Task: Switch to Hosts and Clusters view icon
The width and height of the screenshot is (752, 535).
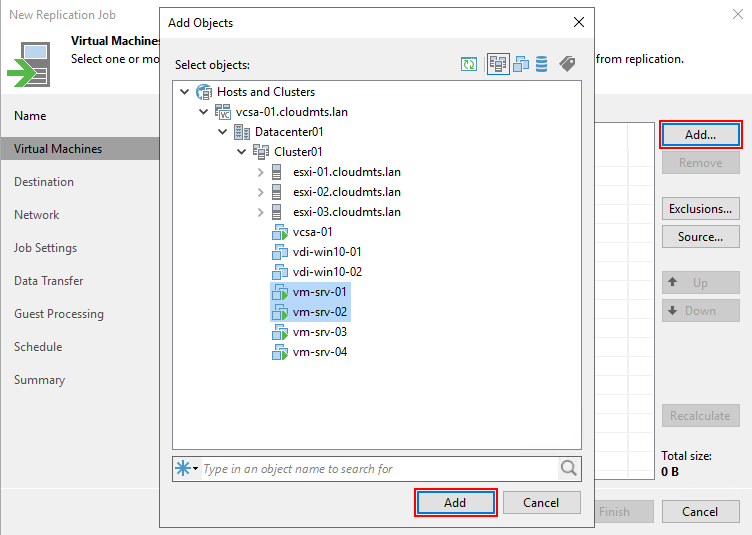Action: coord(498,65)
